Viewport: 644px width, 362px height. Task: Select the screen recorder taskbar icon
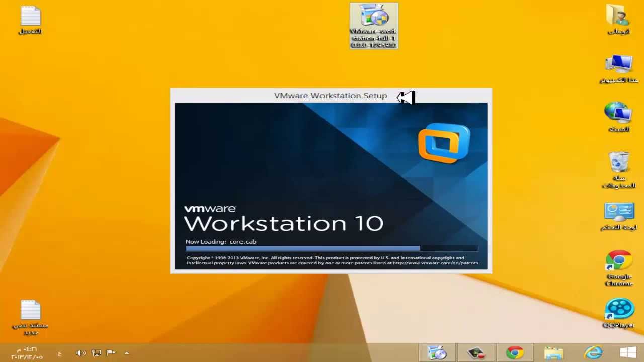point(475,353)
